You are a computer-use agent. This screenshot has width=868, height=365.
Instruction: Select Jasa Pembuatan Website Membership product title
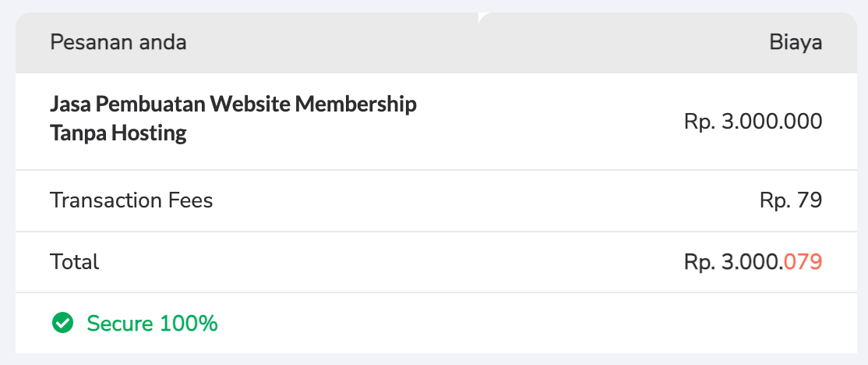coord(233,105)
